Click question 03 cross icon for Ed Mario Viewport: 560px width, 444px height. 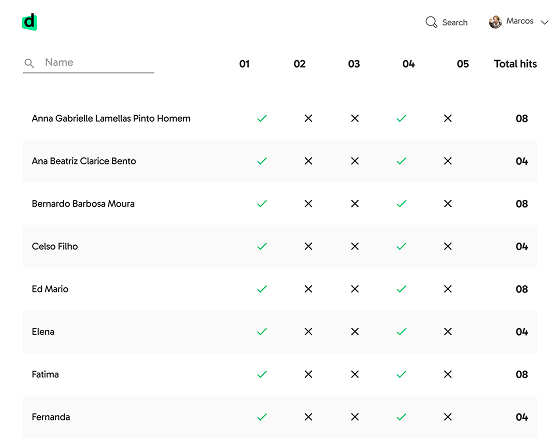[x=355, y=289]
